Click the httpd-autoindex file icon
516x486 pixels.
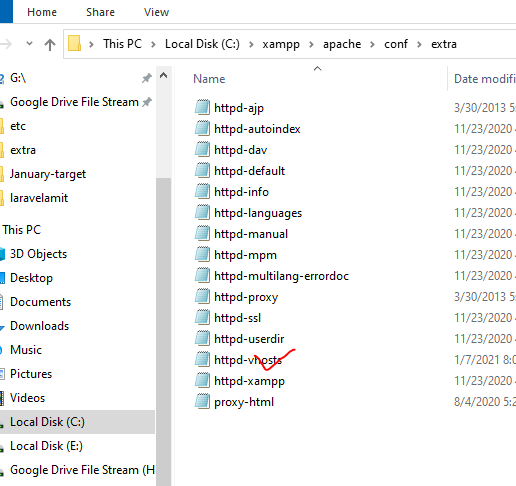tap(202, 128)
